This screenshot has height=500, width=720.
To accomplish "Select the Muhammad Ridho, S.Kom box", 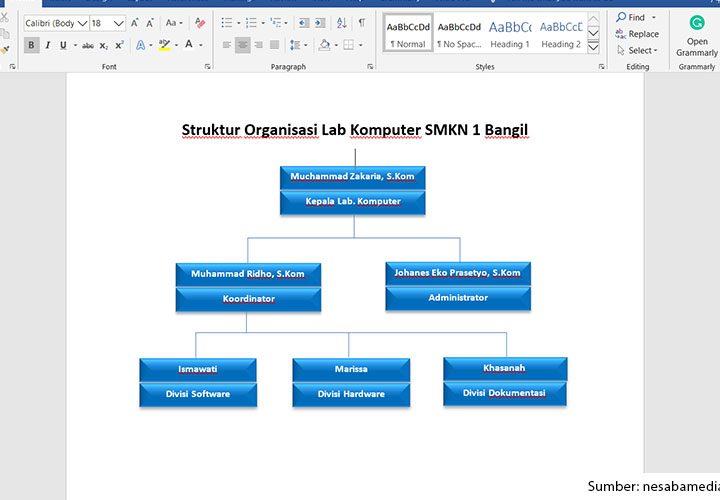I will (x=248, y=275).
